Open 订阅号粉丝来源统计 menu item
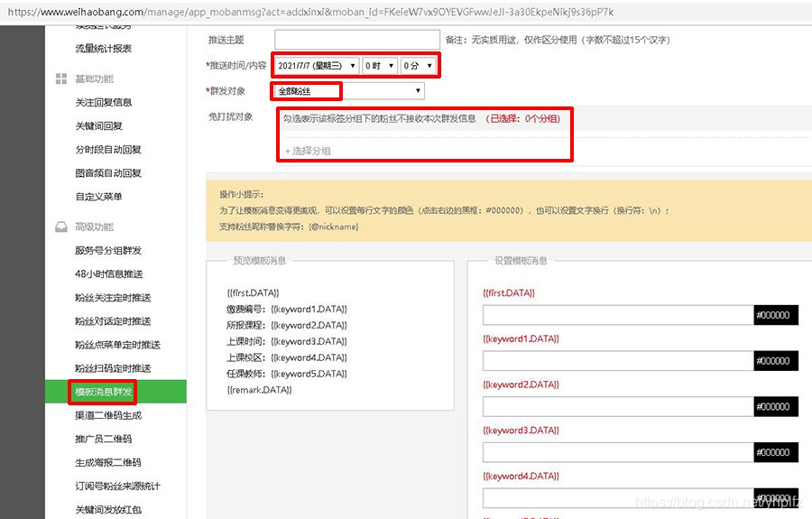 point(117,487)
